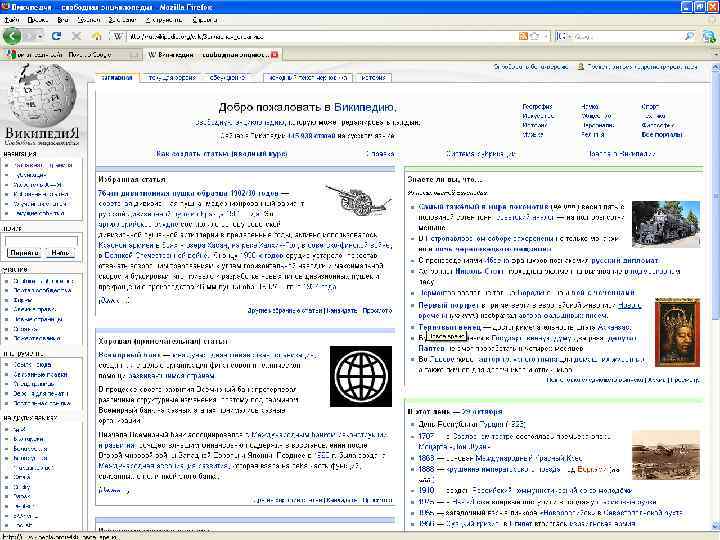Click the Найти button
720x540 pixels.
pyautogui.click(x=60, y=253)
